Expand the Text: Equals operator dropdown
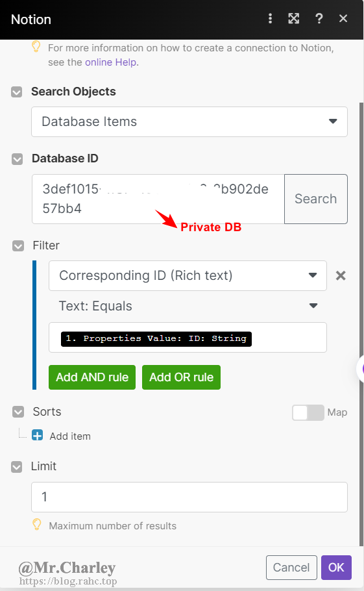Image resolution: width=364 pixels, height=591 pixels. tap(188, 306)
